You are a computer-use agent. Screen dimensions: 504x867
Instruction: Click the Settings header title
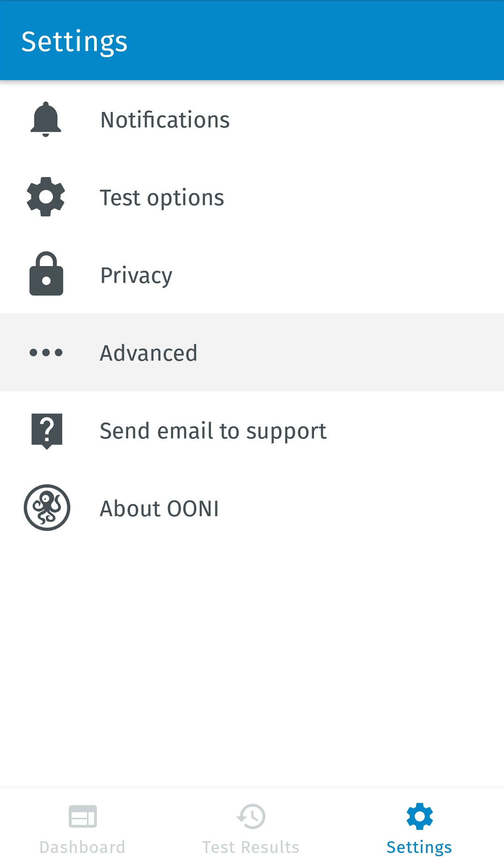pyautogui.click(x=74, y=41)
